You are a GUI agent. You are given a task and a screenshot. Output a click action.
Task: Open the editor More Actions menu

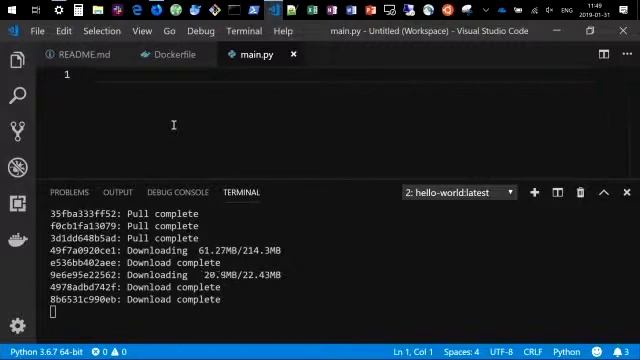pos(627,54)
